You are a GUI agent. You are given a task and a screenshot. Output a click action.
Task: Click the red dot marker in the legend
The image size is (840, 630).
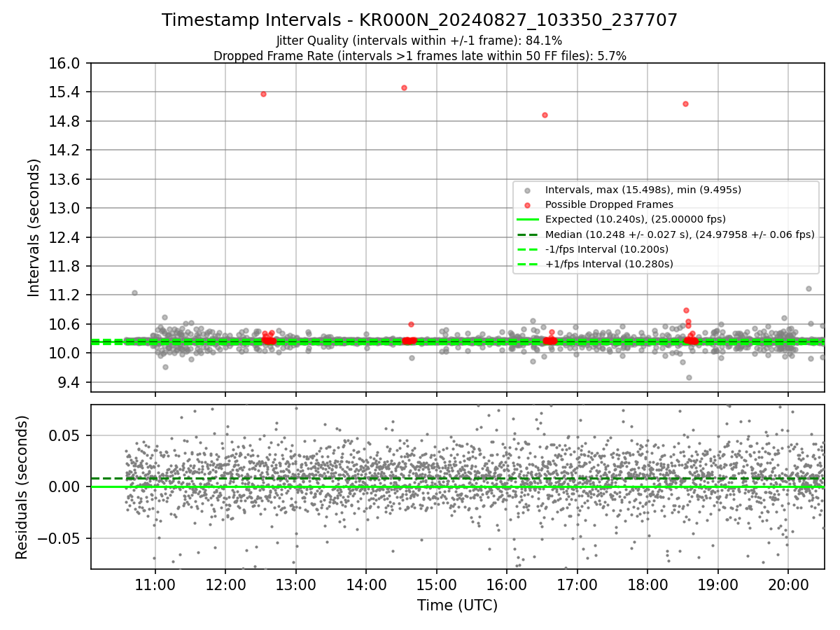coord(527,204)
